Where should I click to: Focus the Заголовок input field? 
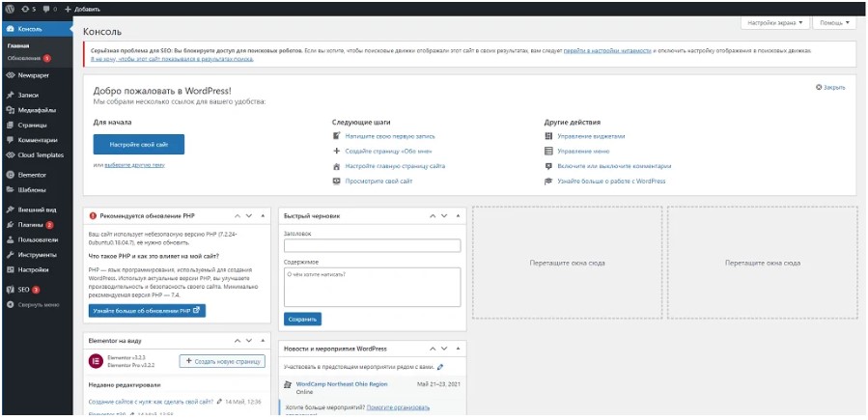click(x=372, y=245)
